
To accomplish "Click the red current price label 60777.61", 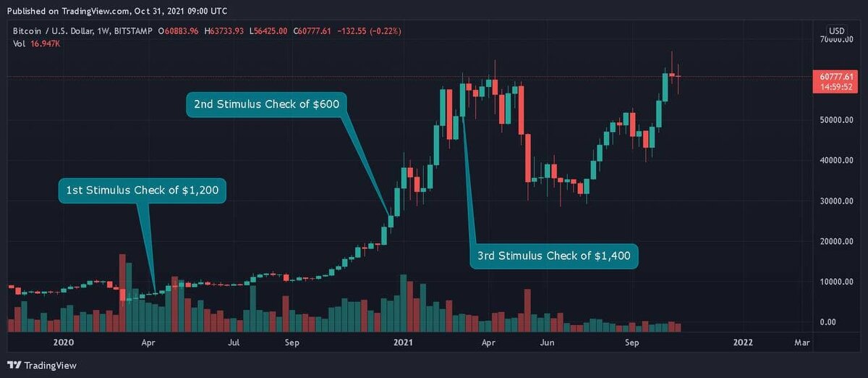I will 838,76.
